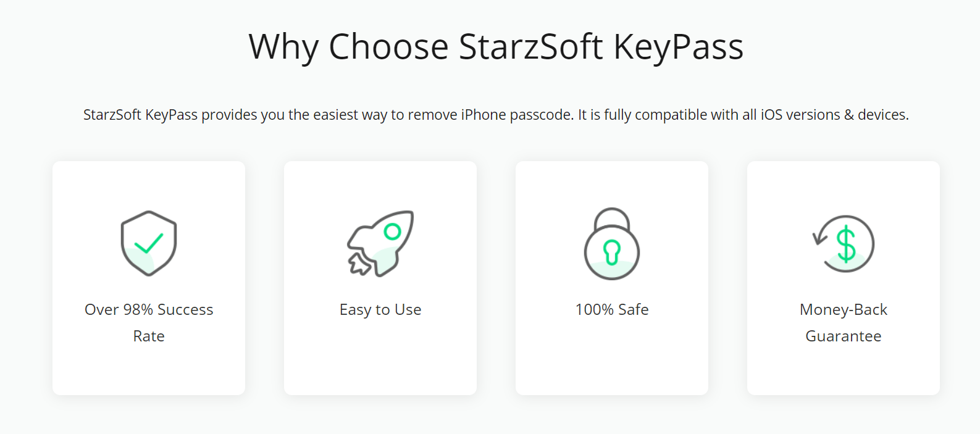Click the word 'Guarantee' in last card
This screenshot has height=434, width=980.
[844, 336]
